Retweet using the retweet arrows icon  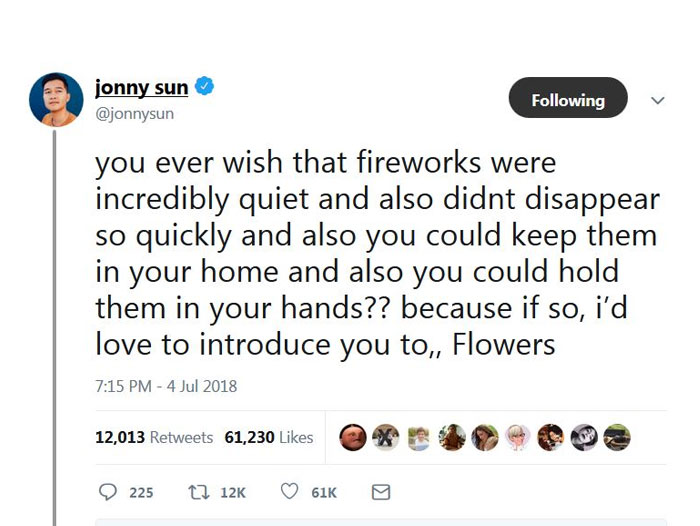tap(199, 492)
